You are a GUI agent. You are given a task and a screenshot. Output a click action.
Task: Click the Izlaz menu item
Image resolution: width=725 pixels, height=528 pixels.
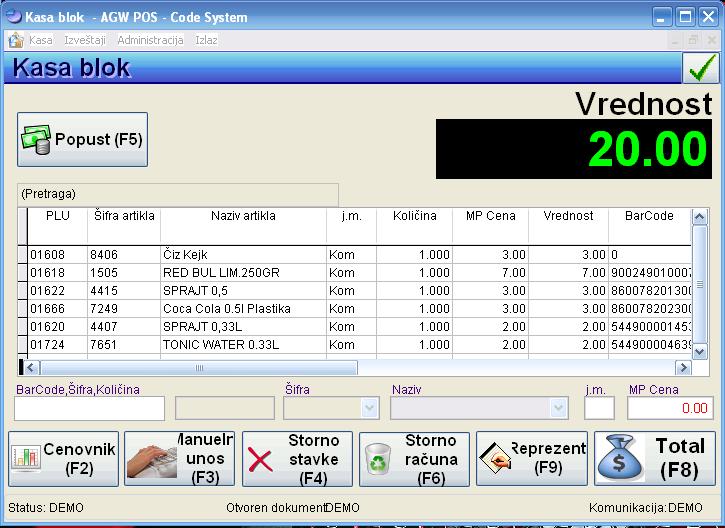click(x=206, y=40)
